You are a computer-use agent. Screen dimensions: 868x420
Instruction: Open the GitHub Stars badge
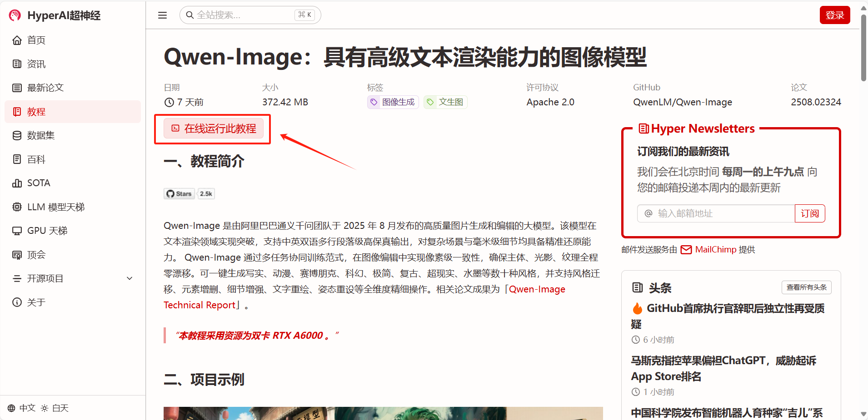click(x=189, y=194)
